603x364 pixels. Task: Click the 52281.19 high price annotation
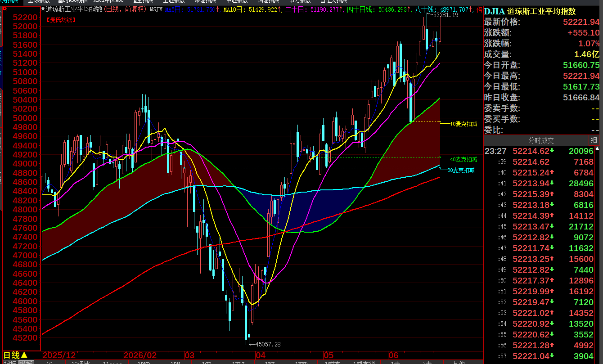click(445, 15)
